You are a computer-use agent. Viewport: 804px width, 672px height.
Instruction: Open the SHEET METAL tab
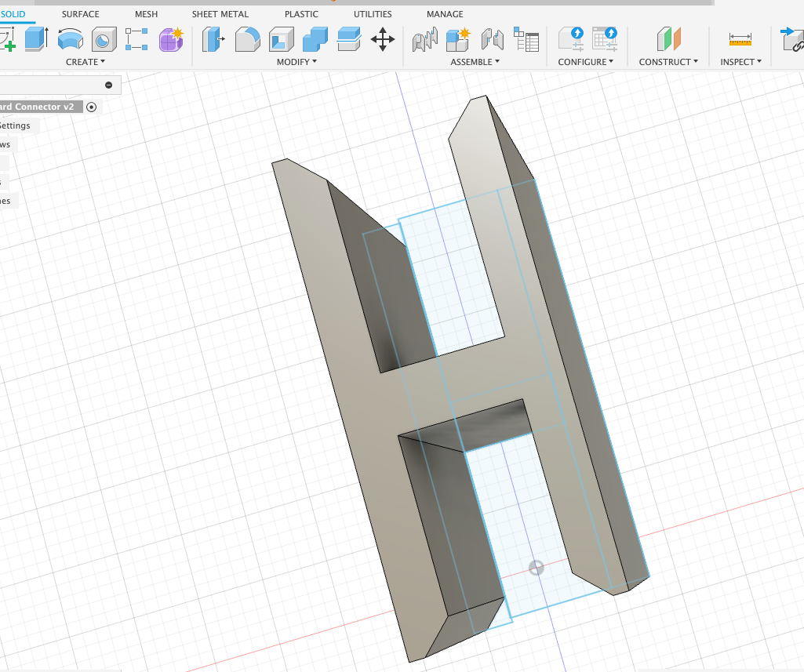220,14
